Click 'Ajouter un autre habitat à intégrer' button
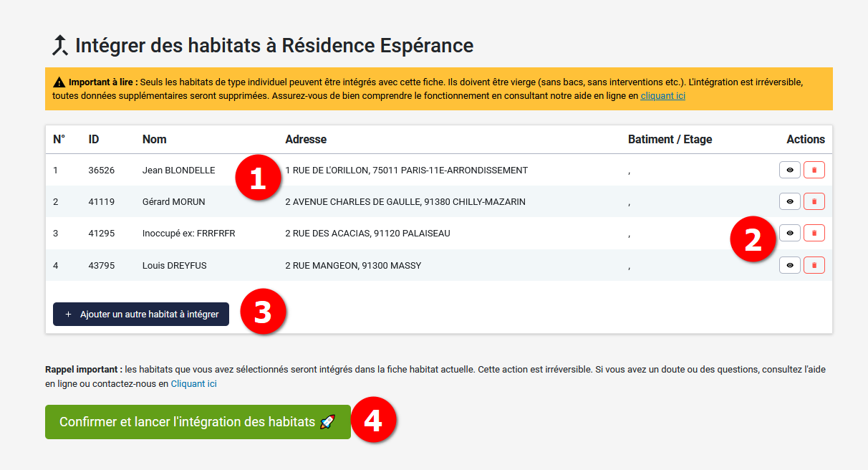Screen dimensions: 868x470 click(x=141, y=314)
